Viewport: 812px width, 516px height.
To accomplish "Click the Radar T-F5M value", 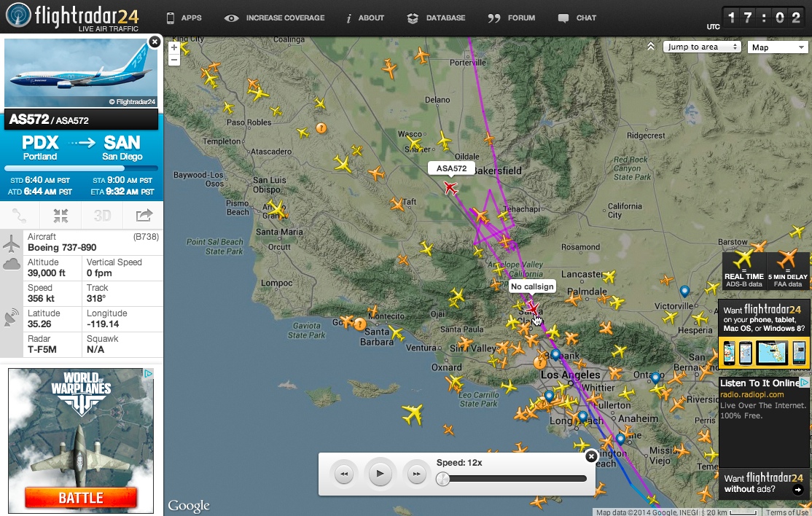I will click(x=42, y=349).
